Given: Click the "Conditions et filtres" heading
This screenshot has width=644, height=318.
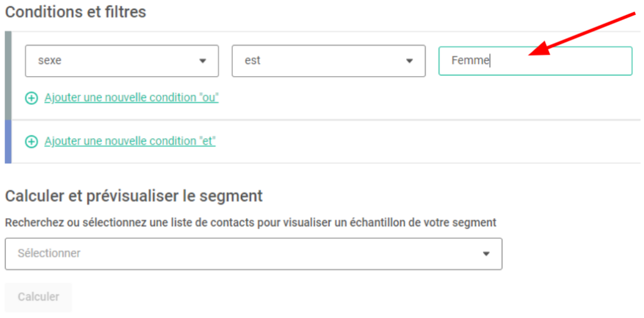Looking at the screenshot, I should [75, 12].
